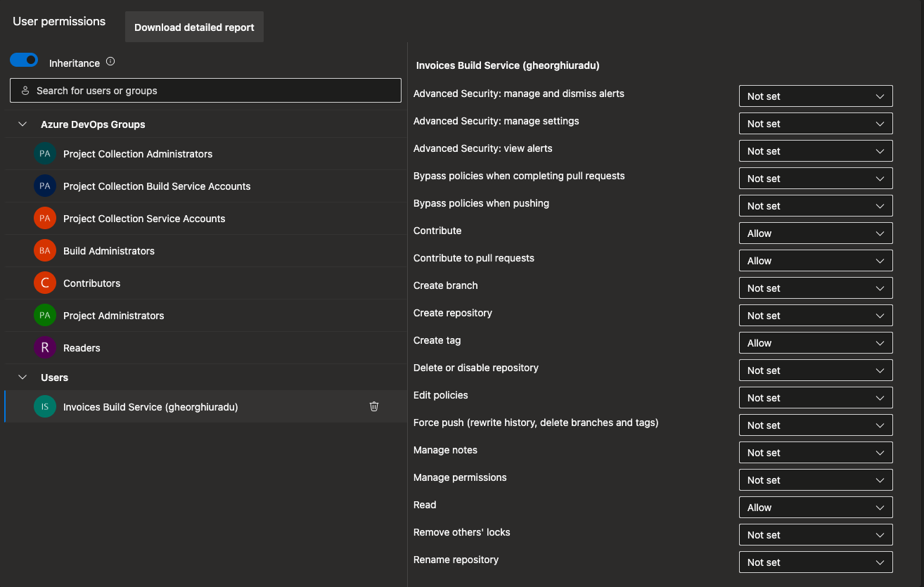The width and height of the screenshot is (924, 587).
Task: Disable the Inheritance toggle
Action: pos(24,60)
